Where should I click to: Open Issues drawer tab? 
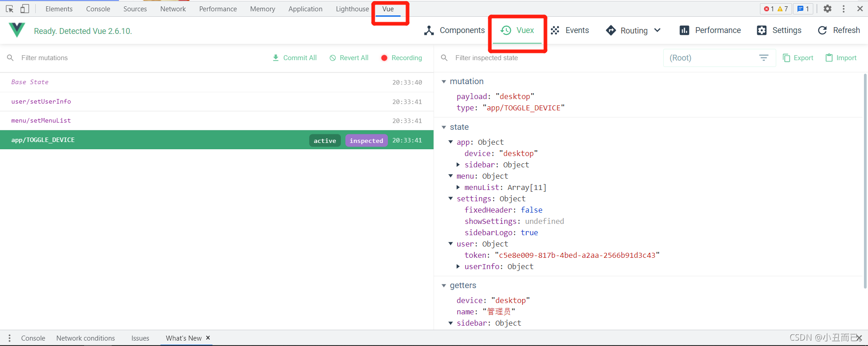[140, 338]
